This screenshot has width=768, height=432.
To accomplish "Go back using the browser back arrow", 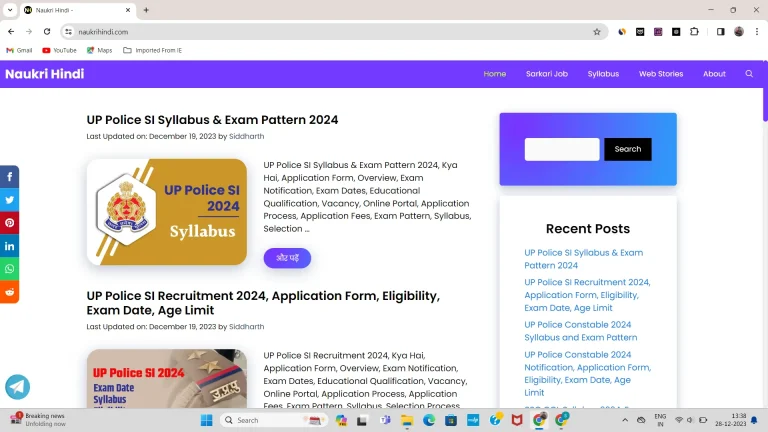I will point(11,32).
